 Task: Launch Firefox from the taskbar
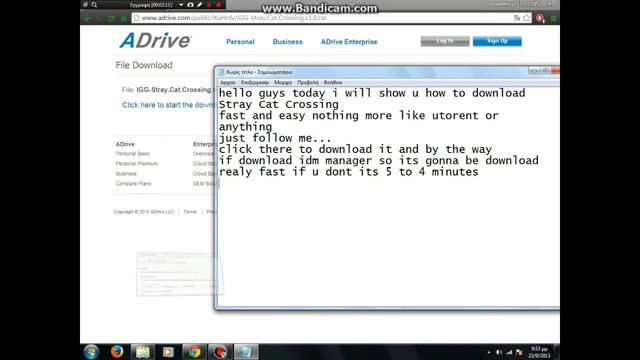(x=117, y=351)
